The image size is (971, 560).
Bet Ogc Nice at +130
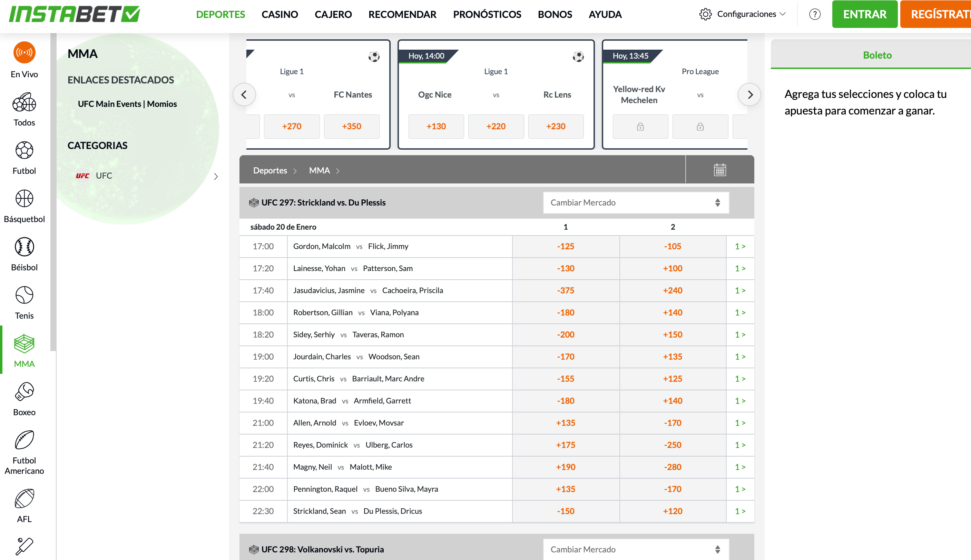click(436, 126)
